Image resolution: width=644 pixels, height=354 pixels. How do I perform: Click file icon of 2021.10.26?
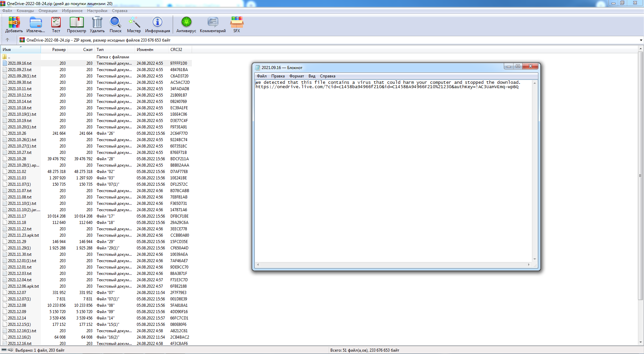click(5, 133)
